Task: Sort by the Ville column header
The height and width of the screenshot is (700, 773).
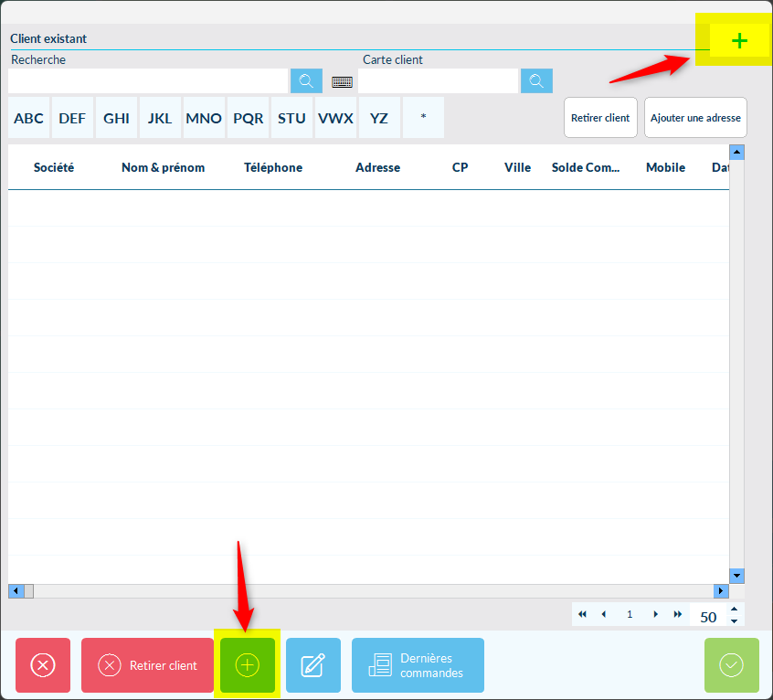Action: click(x=518, y=167)
